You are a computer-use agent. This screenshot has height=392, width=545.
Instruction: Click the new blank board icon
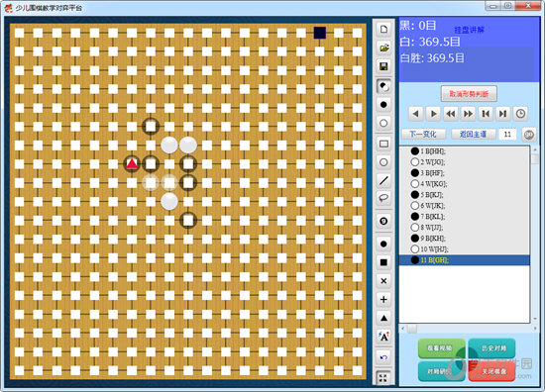(x=383, y=29)
